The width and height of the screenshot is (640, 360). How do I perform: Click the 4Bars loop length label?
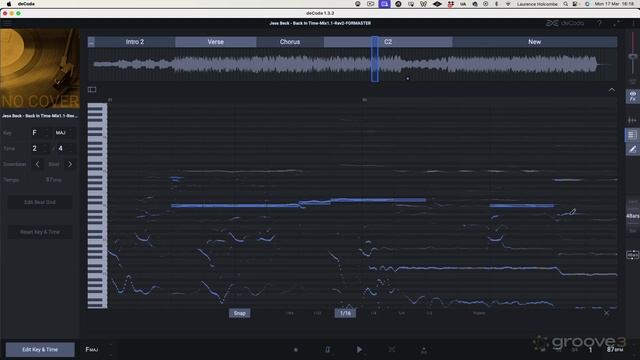pos(633,216)
